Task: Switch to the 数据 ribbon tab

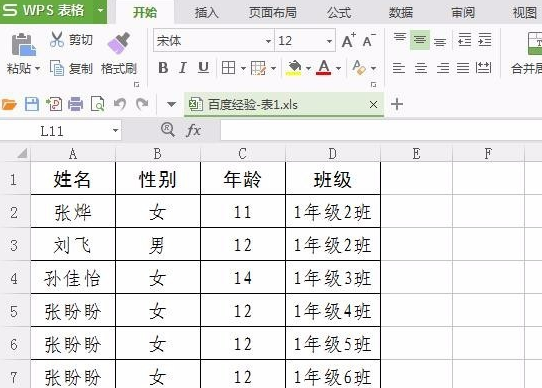Action: tap(401, 12)
